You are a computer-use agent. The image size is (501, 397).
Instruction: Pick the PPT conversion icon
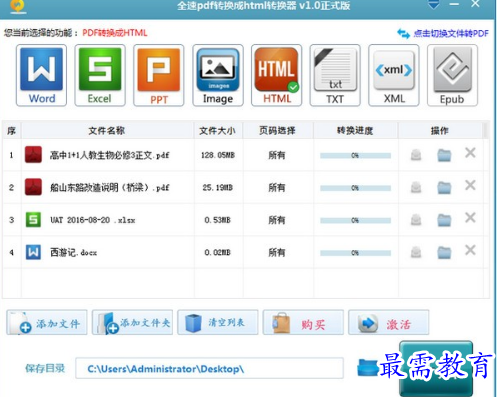tap(159, 75)
